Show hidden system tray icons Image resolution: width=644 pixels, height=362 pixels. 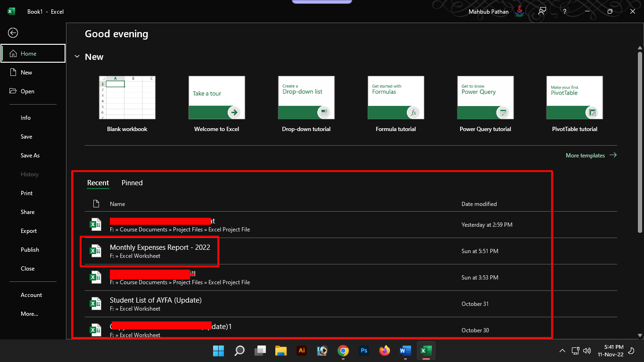[x=562, y=351]
